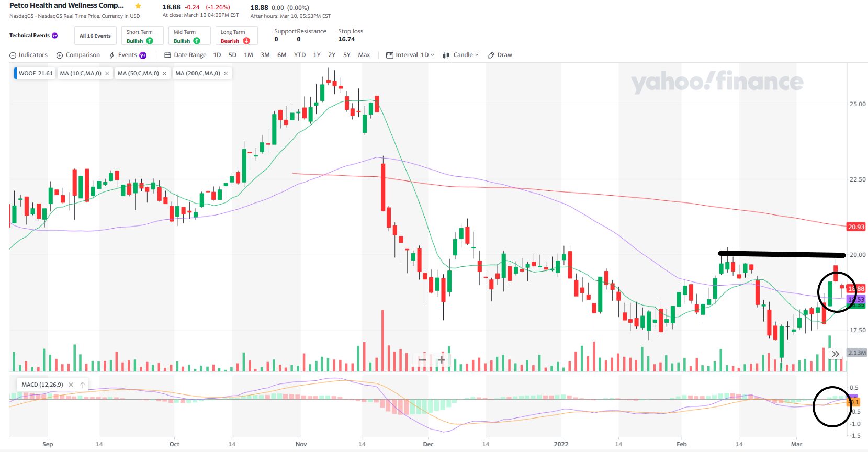Viewport: 868px width, 452px height.
Task: Open the Long Term Bearish outlook card
Action: (x=236, y=36)
